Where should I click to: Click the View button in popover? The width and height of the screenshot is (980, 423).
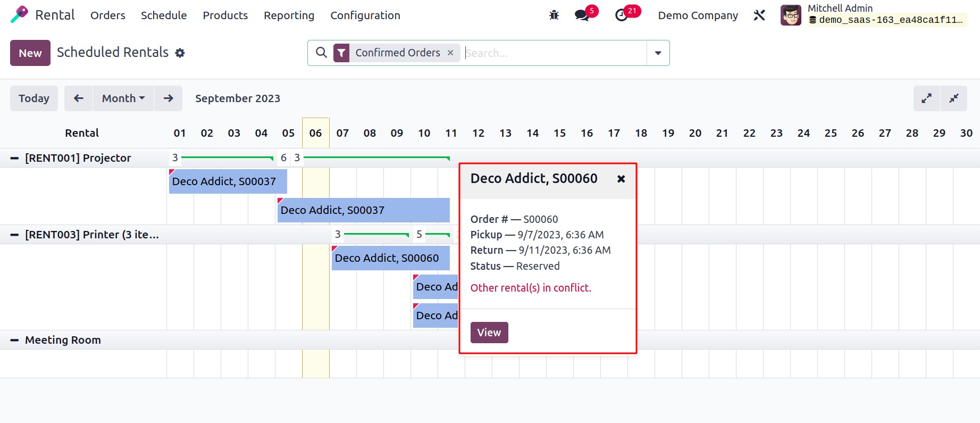click(489, 333)
